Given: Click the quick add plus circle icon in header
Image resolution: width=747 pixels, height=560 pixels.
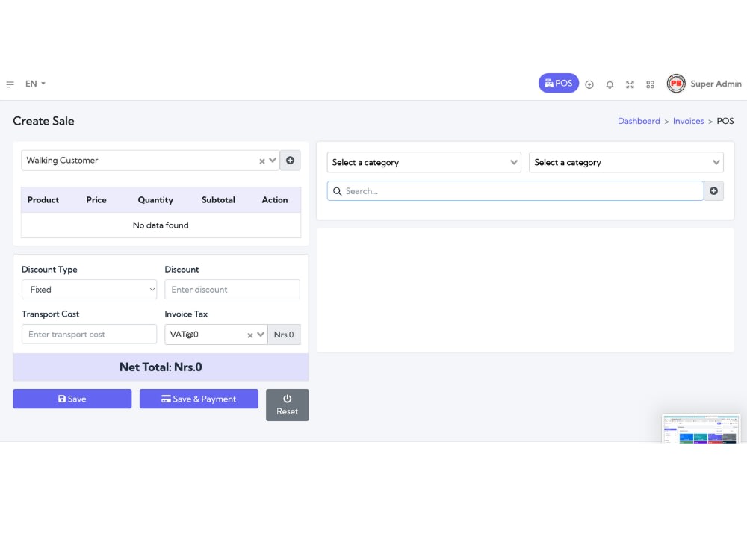Looking at the screenshot, I should 589,85.
